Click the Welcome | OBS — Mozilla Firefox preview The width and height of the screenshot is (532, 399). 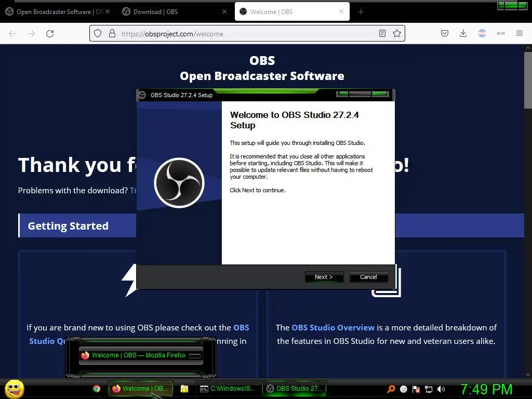click(x=141, y=355)
